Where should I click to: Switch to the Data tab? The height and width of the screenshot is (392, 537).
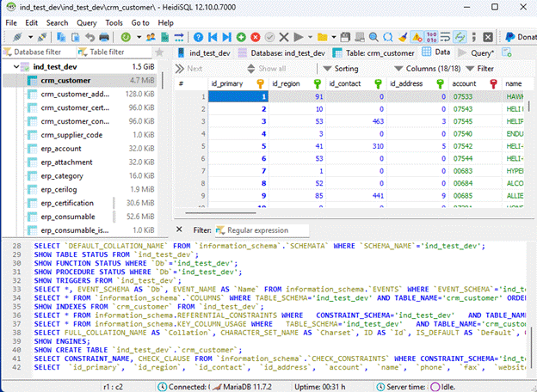[436, 52]
